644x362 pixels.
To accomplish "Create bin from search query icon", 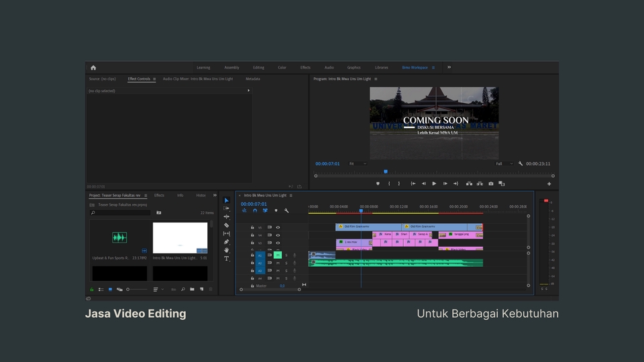I will tap(159, 213).
